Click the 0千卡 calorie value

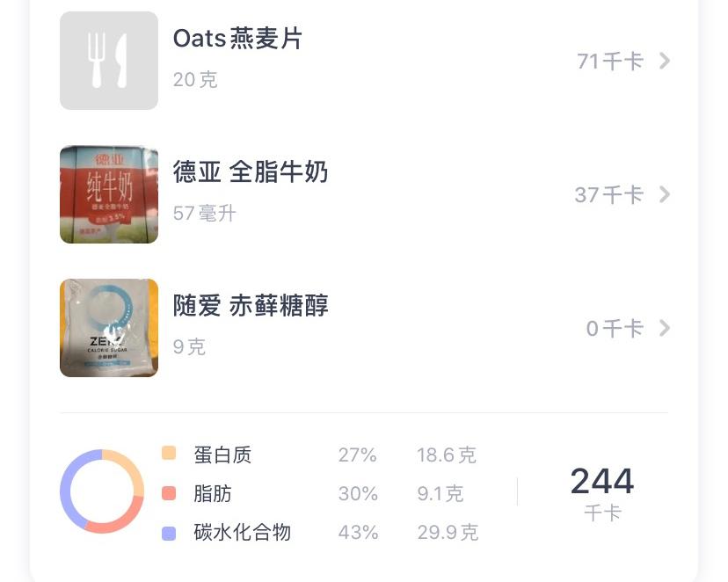click(x=615, y=328)
